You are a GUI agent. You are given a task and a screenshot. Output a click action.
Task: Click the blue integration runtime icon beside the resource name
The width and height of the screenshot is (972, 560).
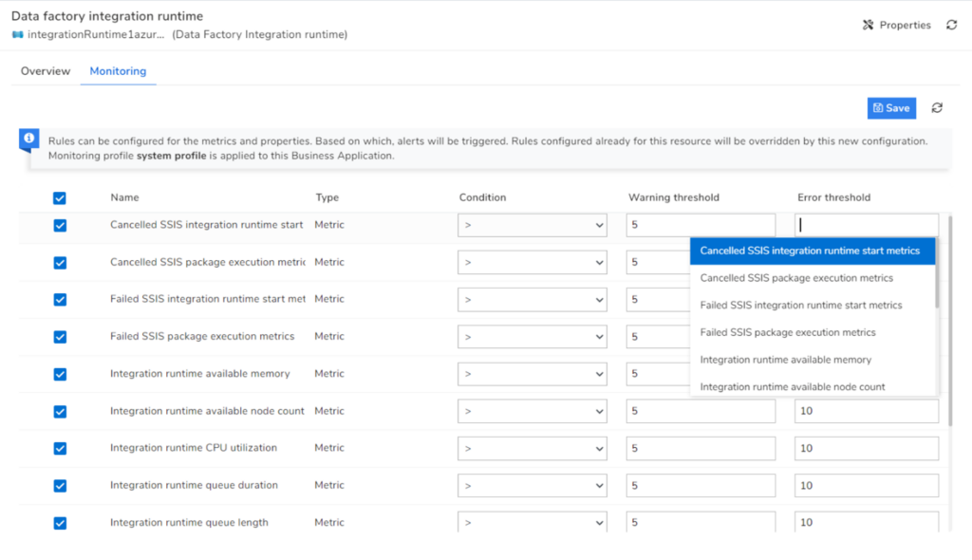pyautogui.click(x=16, y=34)
